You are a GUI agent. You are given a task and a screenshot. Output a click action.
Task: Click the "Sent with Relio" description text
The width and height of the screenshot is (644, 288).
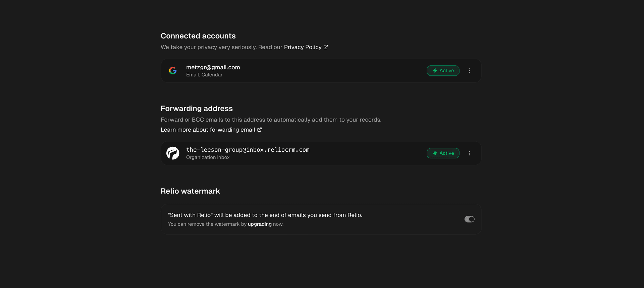265,215
